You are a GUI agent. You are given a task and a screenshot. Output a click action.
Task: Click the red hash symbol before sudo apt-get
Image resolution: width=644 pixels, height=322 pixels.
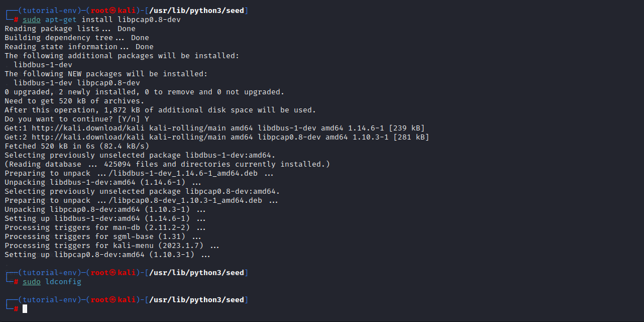[x=16, y=20]
